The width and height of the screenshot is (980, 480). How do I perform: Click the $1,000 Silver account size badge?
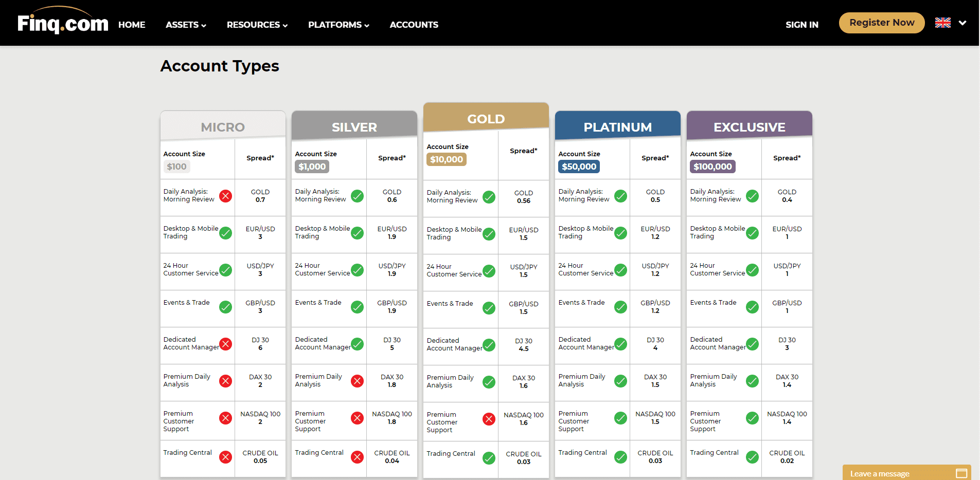coord(312,167)
